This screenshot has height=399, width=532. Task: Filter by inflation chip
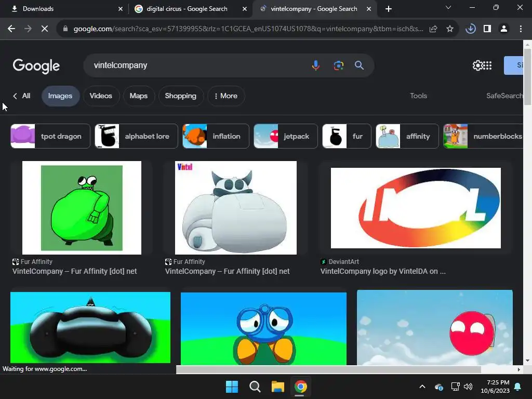point(216,137)
